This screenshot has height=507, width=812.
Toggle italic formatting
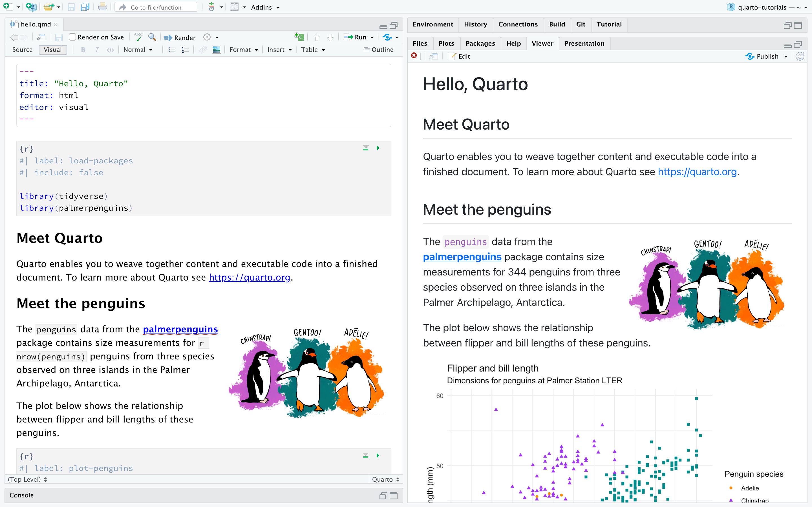pyautogui.click(x=97, y=50)
